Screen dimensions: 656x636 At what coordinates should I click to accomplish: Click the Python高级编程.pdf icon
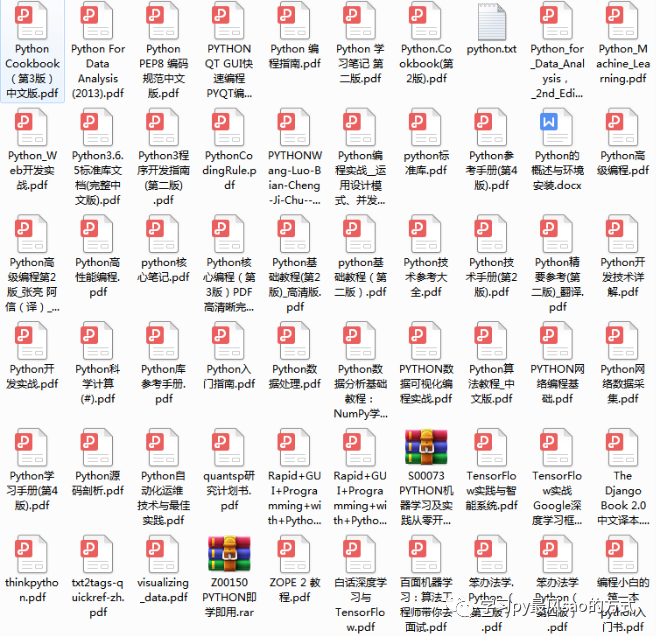pyautogui.click(x=623, y=127)
